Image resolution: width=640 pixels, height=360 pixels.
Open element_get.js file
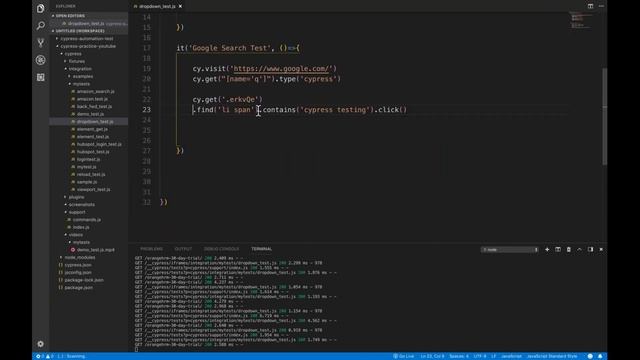click(92, 129)
